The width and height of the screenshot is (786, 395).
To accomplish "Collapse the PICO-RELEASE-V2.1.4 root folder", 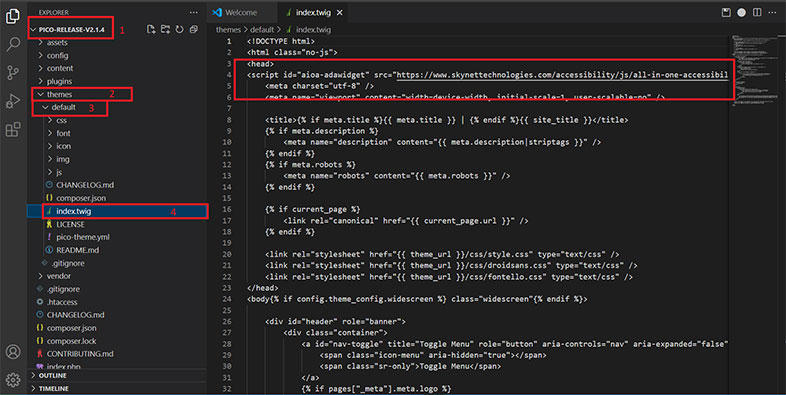I will click(71, 30).
